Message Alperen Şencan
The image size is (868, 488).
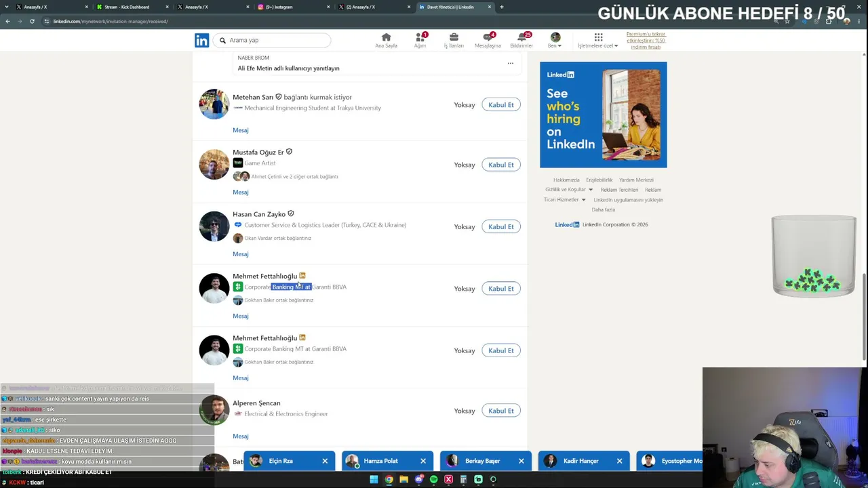[241, 436]
